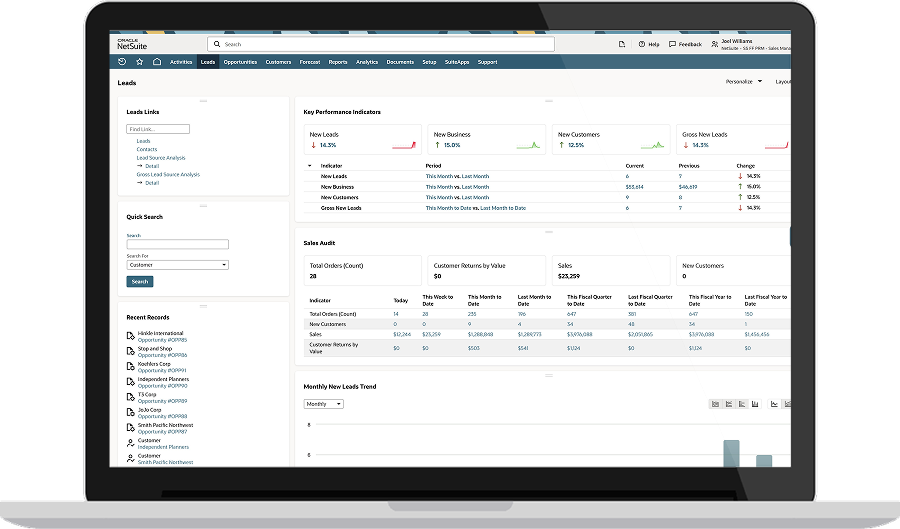Go to the Home dashboard icon
The image size is (900, 529).
click(157, 62)
